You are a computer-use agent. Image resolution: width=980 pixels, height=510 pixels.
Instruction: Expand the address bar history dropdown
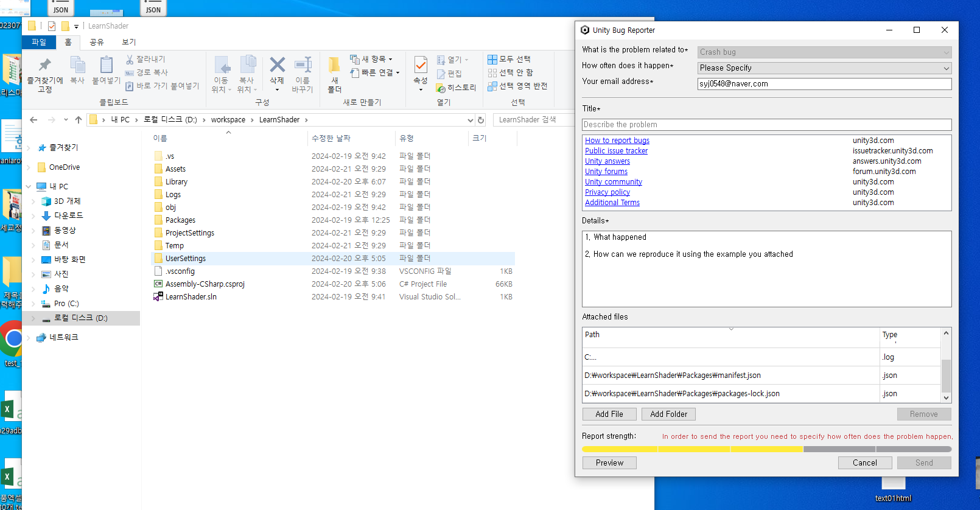coord(470,120)
